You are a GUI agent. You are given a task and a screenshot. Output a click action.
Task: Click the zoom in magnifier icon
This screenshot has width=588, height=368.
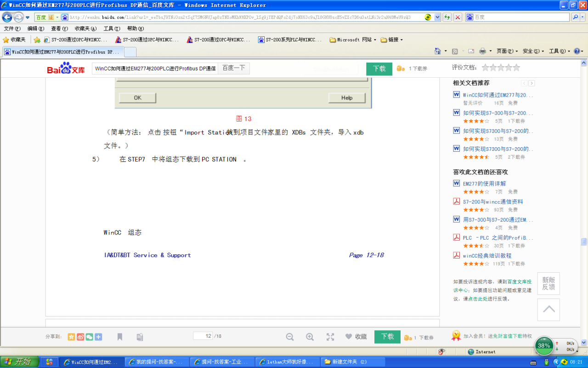coord(310,337)
